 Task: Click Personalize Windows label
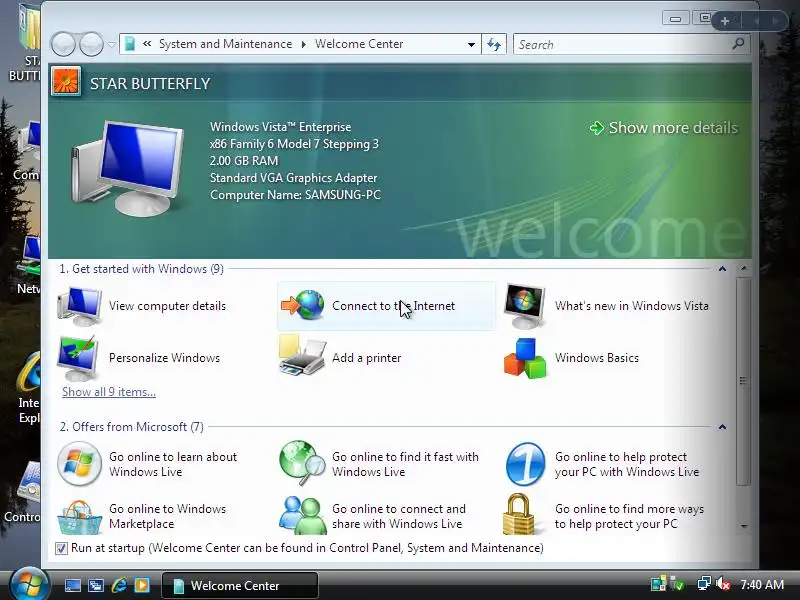(x=164, y=358)
